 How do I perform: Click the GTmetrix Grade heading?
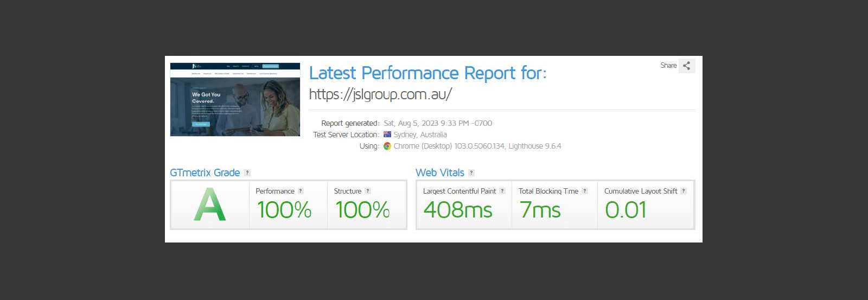coord(205,173)
